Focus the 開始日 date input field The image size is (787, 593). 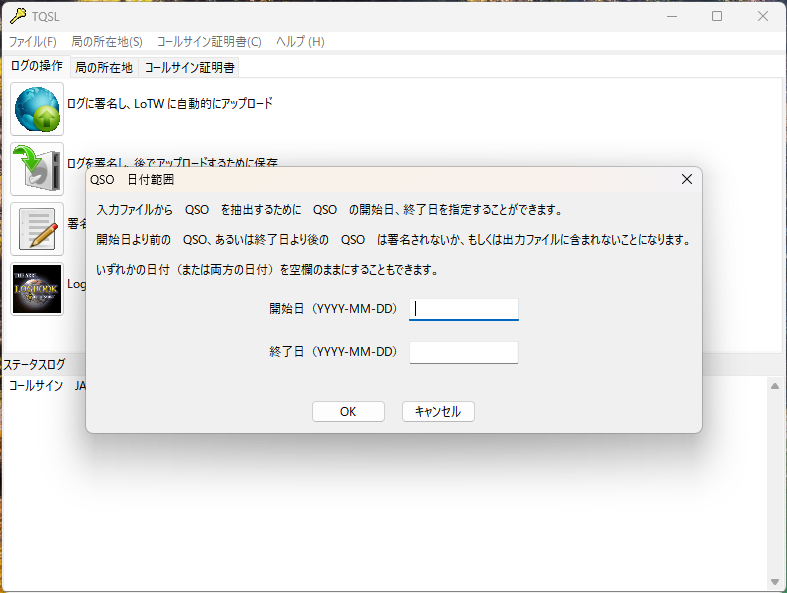[464, 309]
